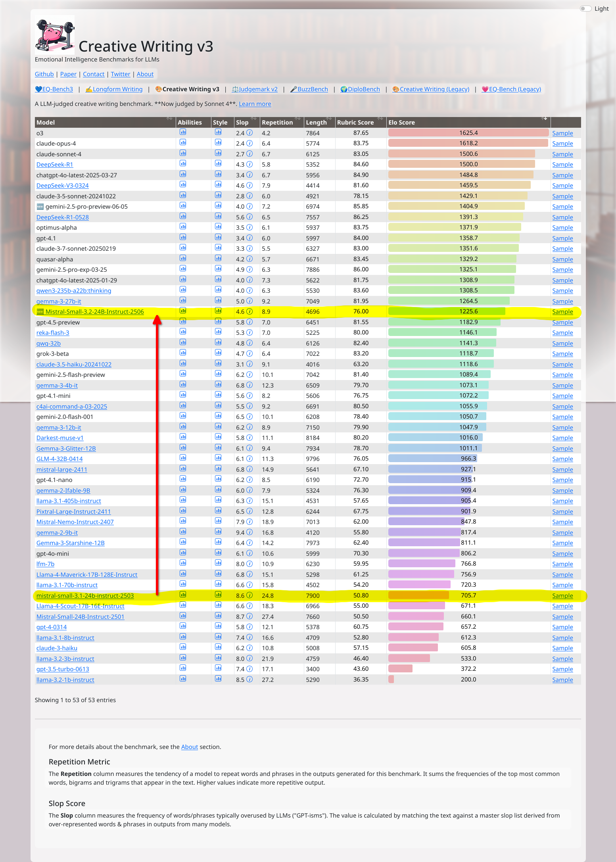Open EQ-Bench (Legacy) leaderboard
Viewport: 616px width, 862px height.
[x=511, y=89]
